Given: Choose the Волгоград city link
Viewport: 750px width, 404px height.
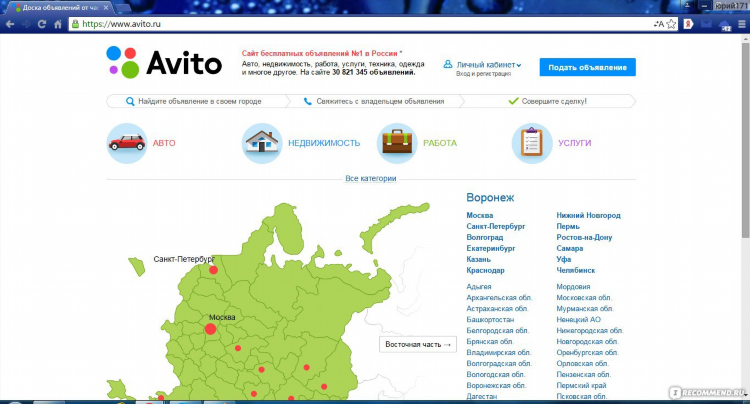Looking at the screenshot, I should [485, 237].
